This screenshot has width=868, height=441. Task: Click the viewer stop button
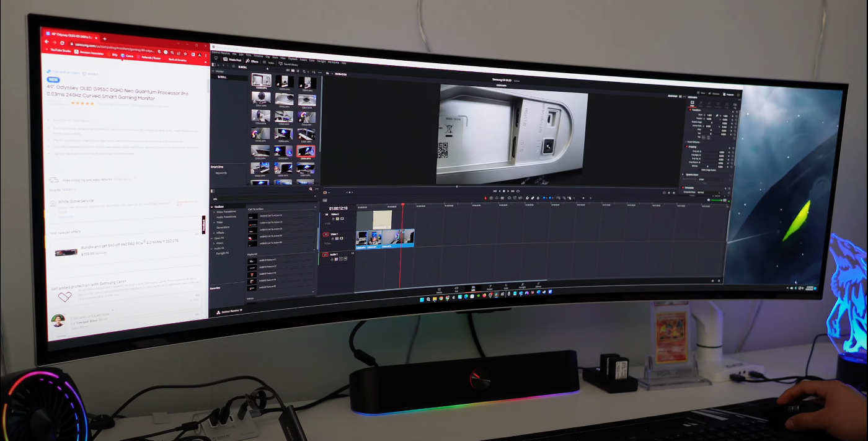click(x=503, y=190)
